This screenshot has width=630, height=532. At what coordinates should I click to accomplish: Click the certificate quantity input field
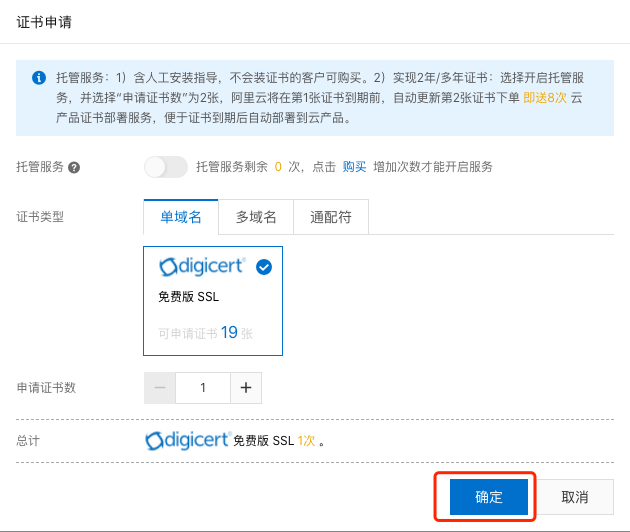[x=203, y=388]
